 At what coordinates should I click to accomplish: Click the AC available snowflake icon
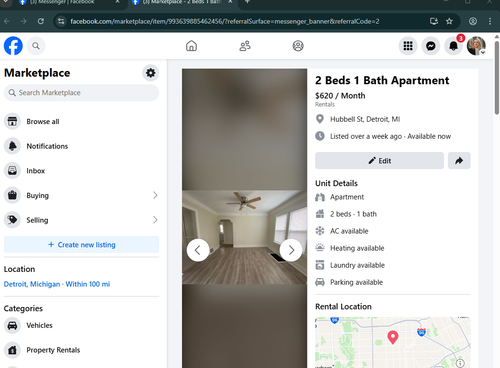point(320,231)
